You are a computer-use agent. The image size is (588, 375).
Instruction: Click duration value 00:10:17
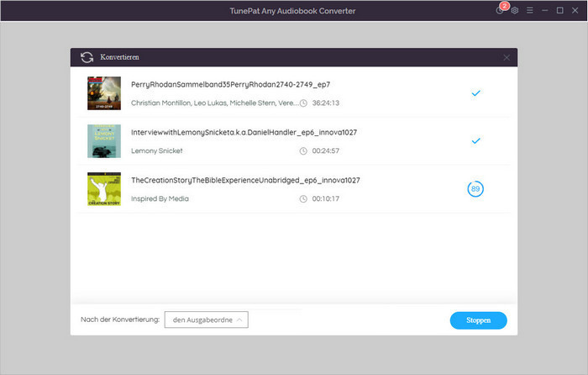pos(326,199)
